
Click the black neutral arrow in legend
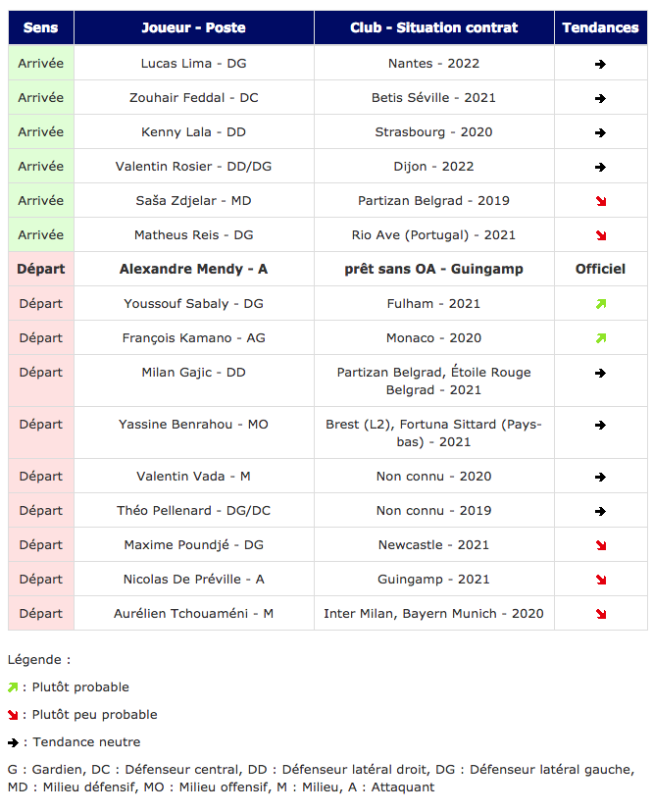(13, 742)
